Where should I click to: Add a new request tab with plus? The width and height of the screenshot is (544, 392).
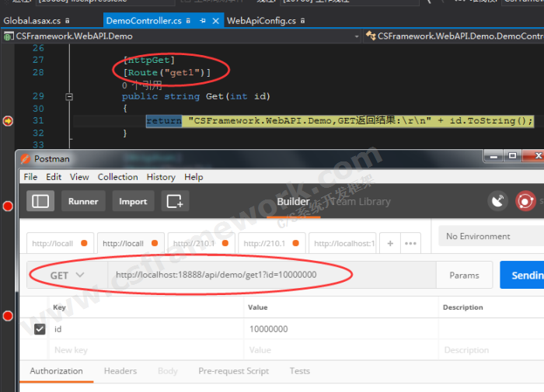391,243
